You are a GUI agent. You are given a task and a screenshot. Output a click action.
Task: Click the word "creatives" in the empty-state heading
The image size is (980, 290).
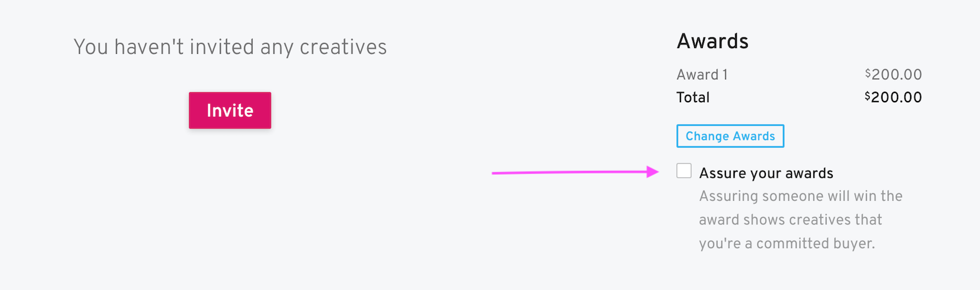(x=343, y=47)
